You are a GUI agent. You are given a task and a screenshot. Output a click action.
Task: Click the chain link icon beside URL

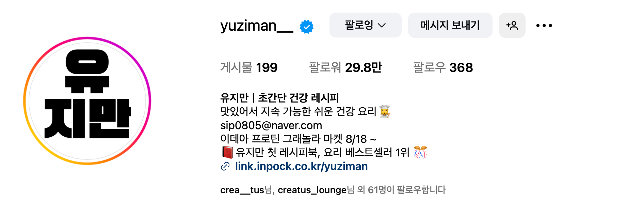pyautogui.click(x=225, y=166)
